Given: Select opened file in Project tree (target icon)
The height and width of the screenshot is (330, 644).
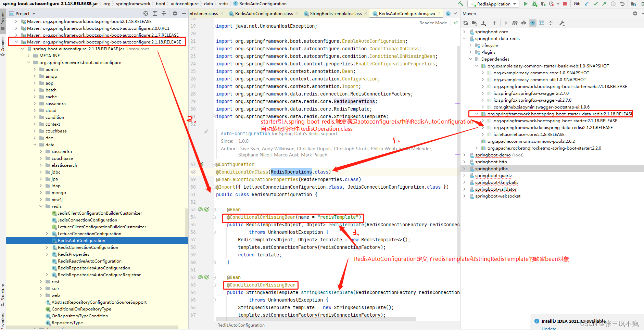Looking at the screenshot, I should click(x=146, y=13).
